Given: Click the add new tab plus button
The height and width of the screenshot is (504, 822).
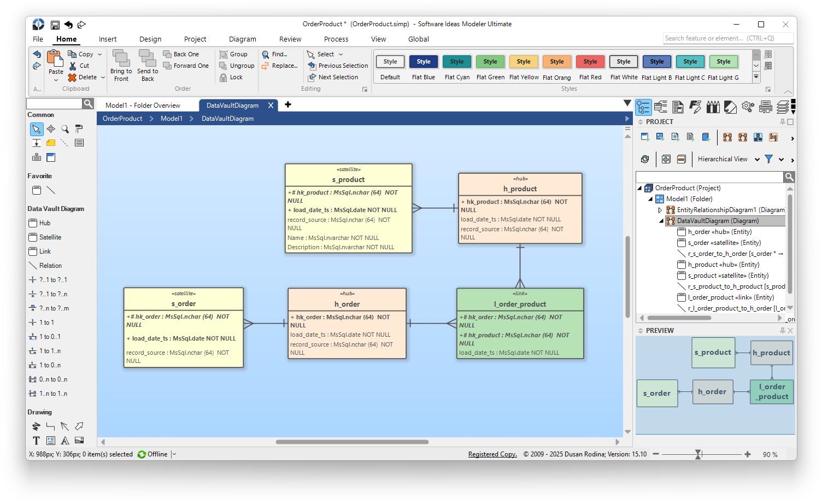Looking at the screenshot, I should (x=288, y=105).
